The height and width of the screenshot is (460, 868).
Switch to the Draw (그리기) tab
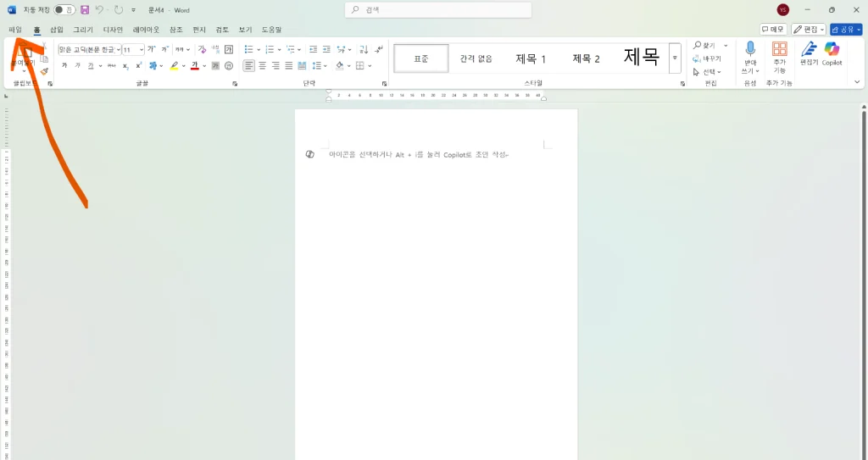[x=83, y=30]
